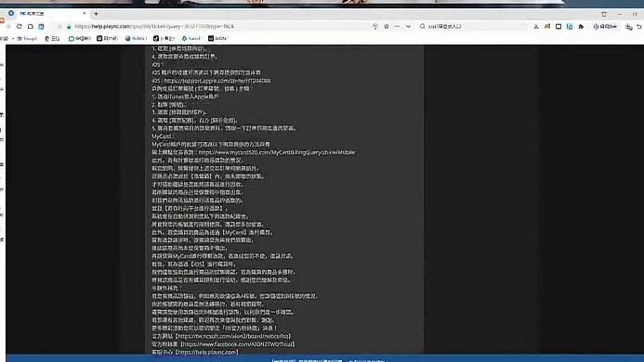
Task: Open the TikTok-icon bookmark
Action: point(164,38)
